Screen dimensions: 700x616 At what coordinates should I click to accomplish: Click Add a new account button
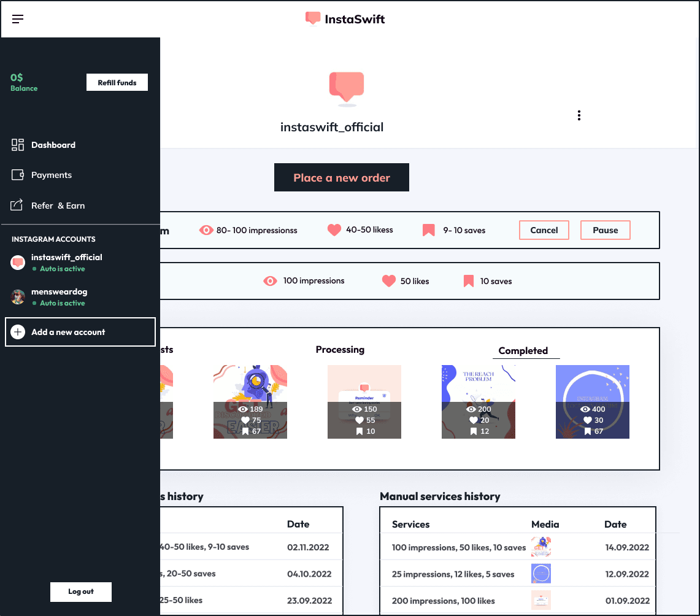pyautogui.click(x=80, y=332)
